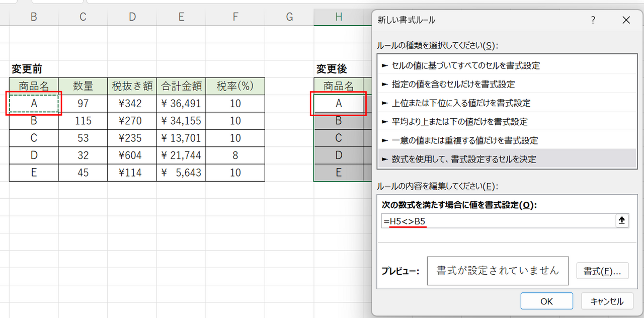This screenshot has height=318, width=644.
Task: Click the formula input field with =H5<>B5
Action: 498,221
